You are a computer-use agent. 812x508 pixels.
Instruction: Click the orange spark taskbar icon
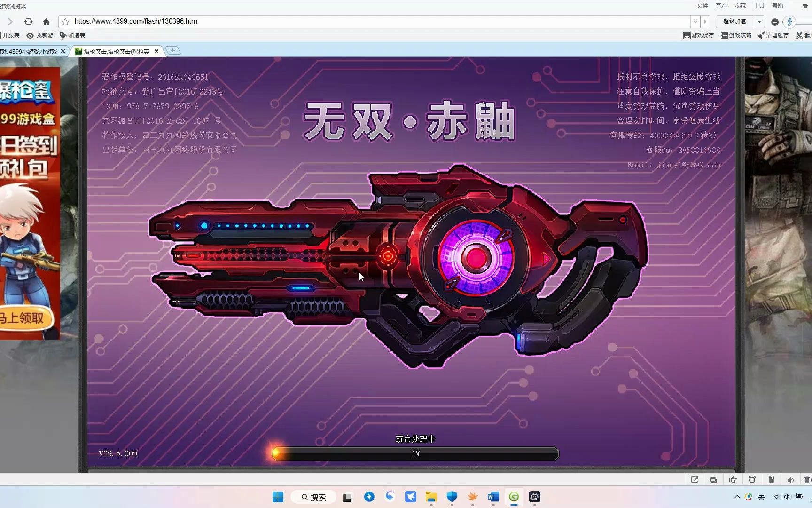tap(472, 497)
